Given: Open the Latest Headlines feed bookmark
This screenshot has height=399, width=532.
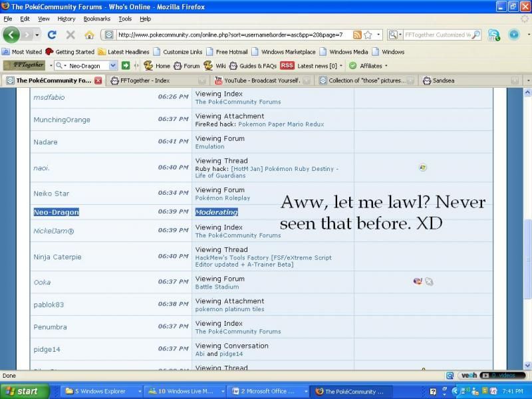Looking at the screenshot, I should 124,52.
